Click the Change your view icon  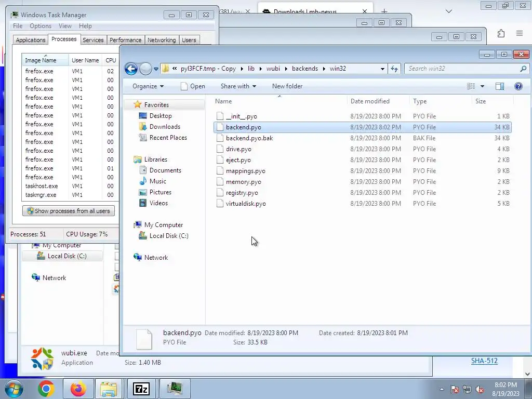click(x=471, y=86)
